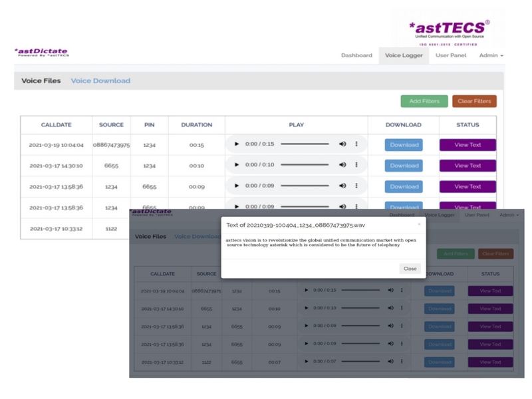The image size is (532, 399).
Task: Dismiss transcript dialog using the small x icon
Action: [419, 224]
